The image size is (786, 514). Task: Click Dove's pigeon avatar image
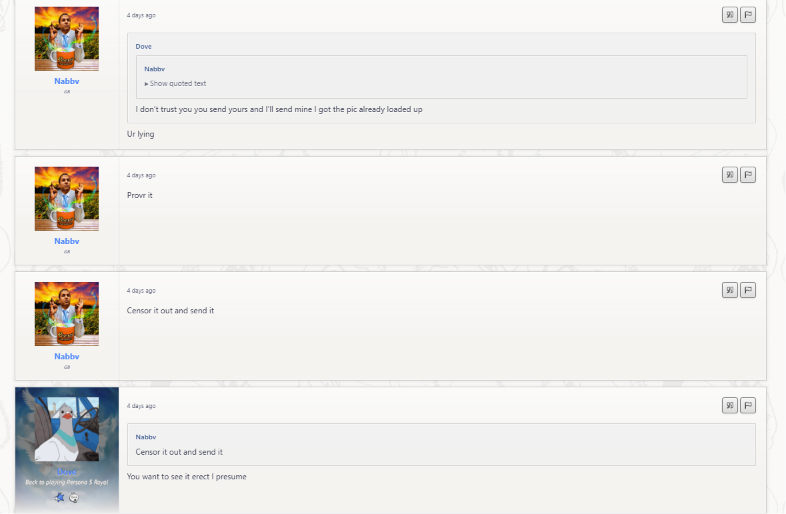(67, 429)
